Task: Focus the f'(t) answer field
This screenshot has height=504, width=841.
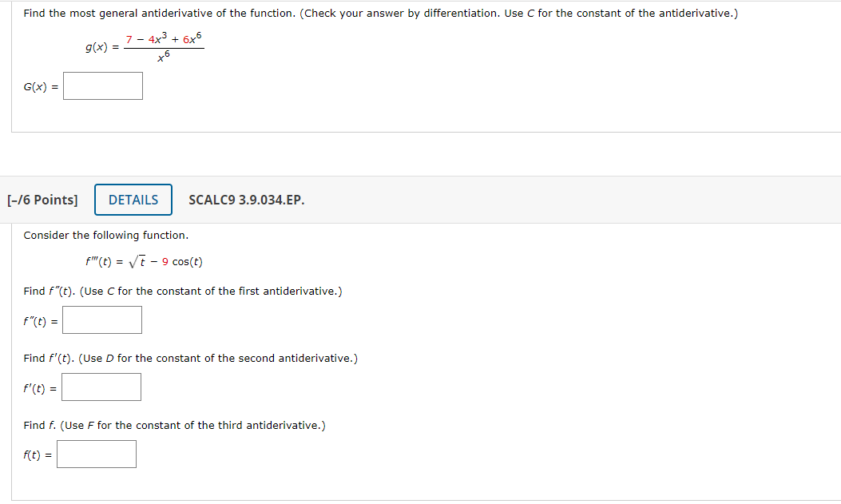Action: [101, 387]
